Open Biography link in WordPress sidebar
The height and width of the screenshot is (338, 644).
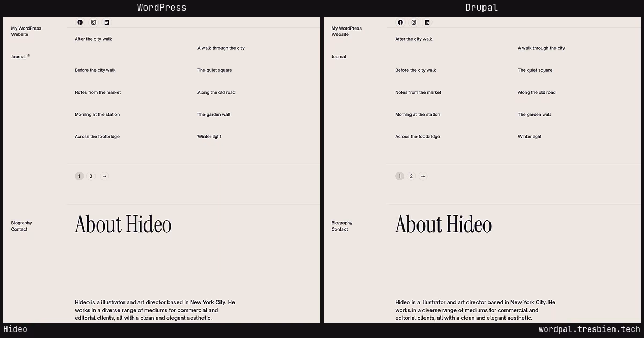point(21,223)
